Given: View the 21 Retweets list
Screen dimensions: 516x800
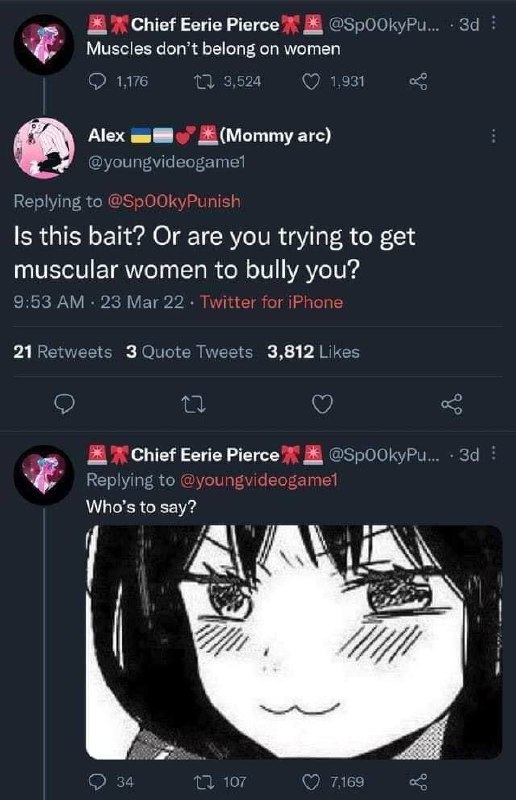Looking at the screenshot, I should click(62, 352).
